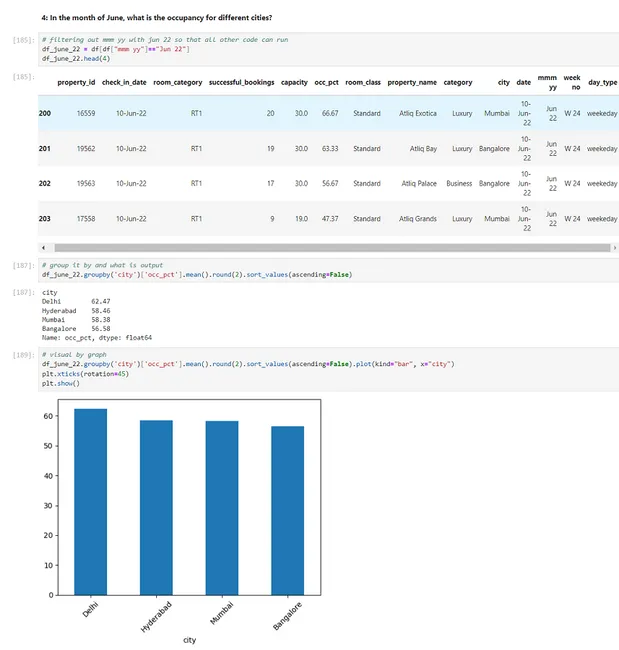Click property id 19563 cell
The image size is (619, 650).
click(x=86, y=183)
